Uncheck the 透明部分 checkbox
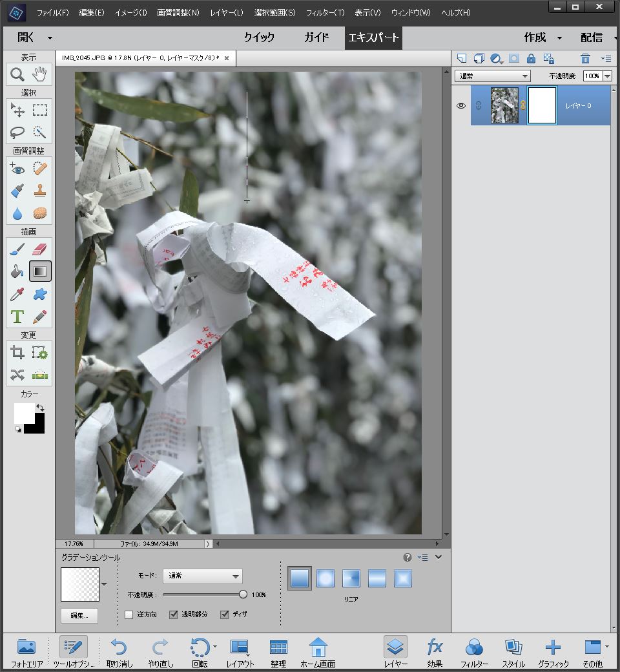620x672 pixels. (x=173, y=614)
